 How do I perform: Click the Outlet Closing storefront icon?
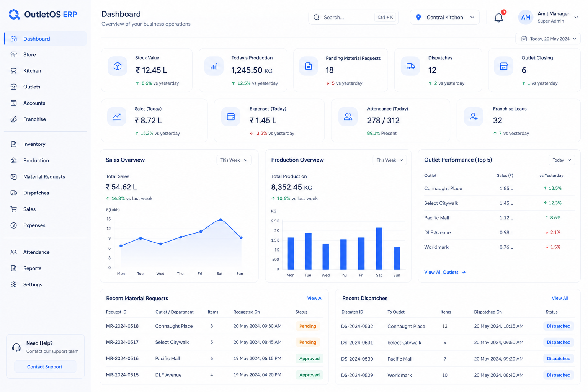[x=504, y=66]
